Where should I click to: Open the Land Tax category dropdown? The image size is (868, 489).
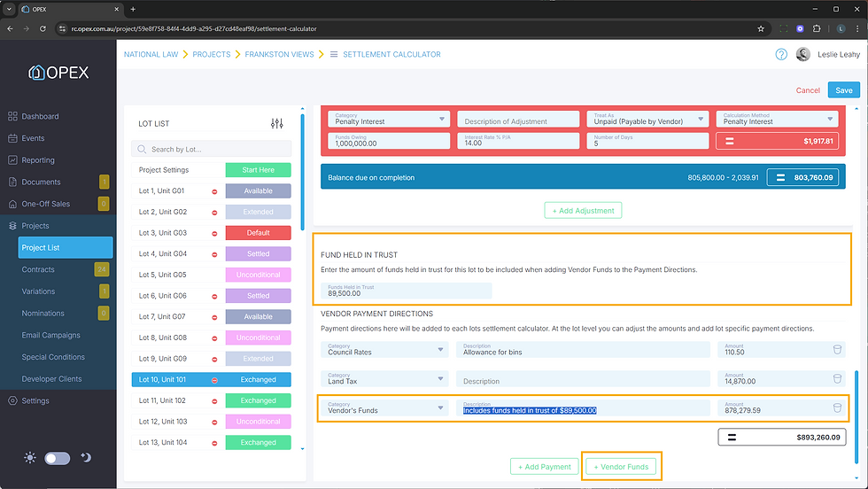(x=384, y=379)
